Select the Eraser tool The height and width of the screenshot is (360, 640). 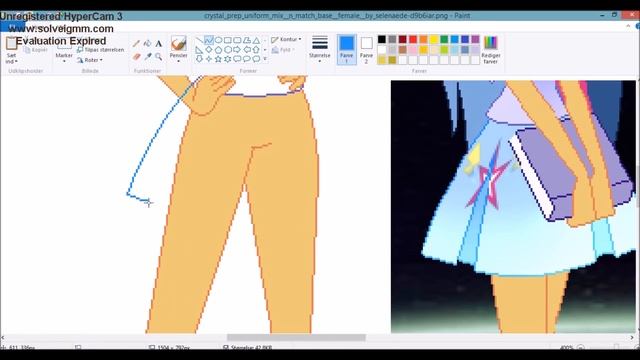136,56
